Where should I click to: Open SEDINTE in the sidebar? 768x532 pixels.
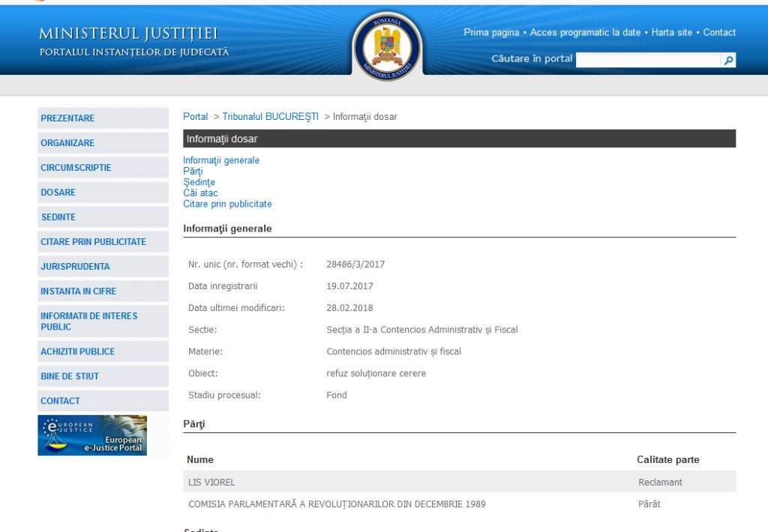tap(58, 217)
